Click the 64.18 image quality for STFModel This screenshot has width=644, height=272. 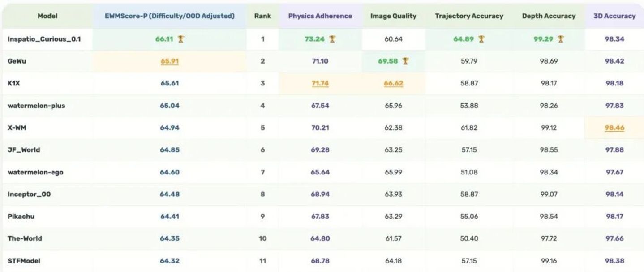pos(393,261)
